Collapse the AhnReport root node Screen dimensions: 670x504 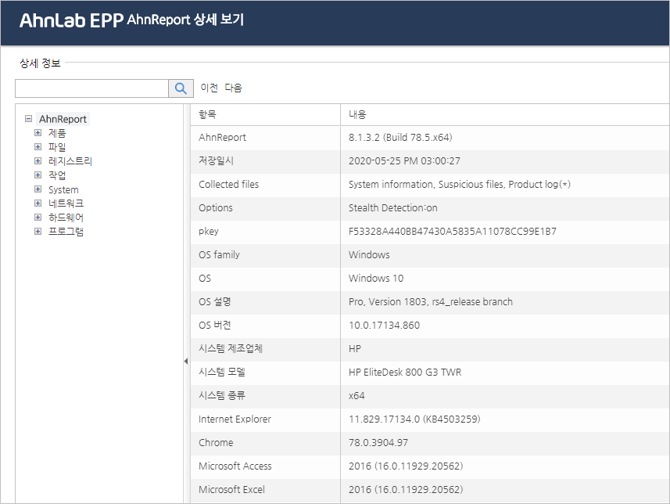(x=28, y=118)
